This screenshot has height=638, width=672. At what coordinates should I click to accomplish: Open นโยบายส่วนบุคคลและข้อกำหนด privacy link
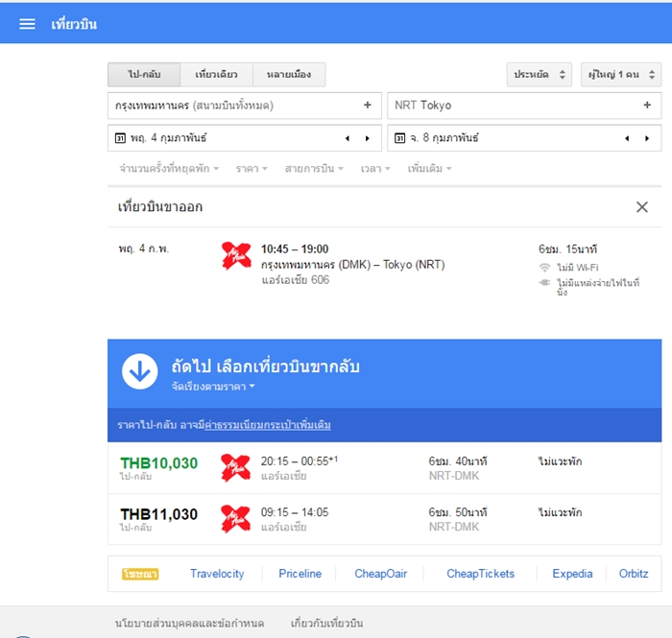[189, 623]
